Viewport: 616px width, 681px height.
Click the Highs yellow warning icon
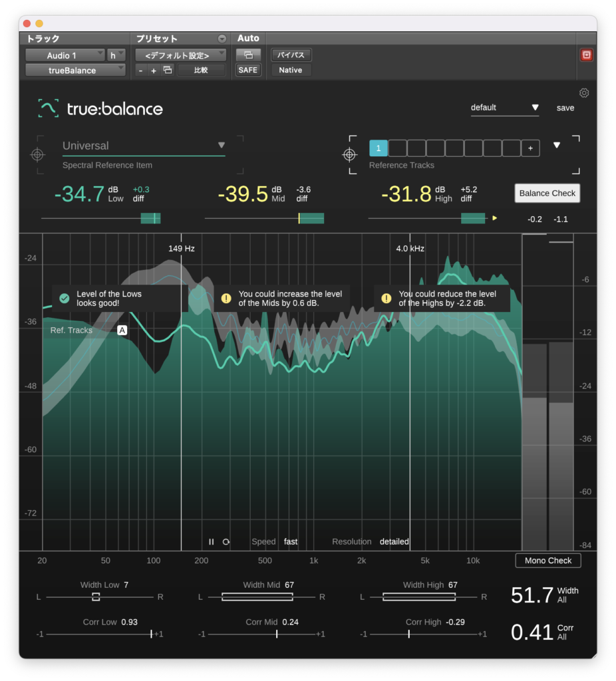(x=386, y=299)
